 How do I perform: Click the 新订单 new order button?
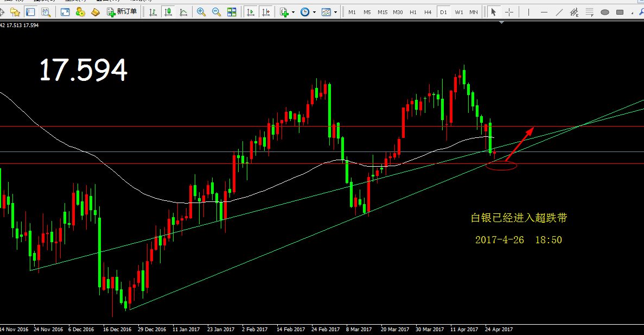click(122, 12)
